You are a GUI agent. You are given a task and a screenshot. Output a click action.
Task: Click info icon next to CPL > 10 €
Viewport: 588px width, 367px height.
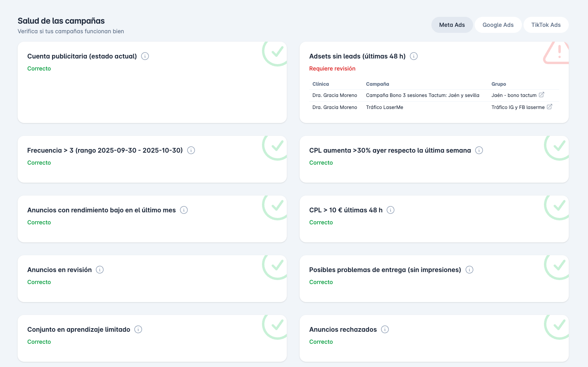tap(391, 210)
